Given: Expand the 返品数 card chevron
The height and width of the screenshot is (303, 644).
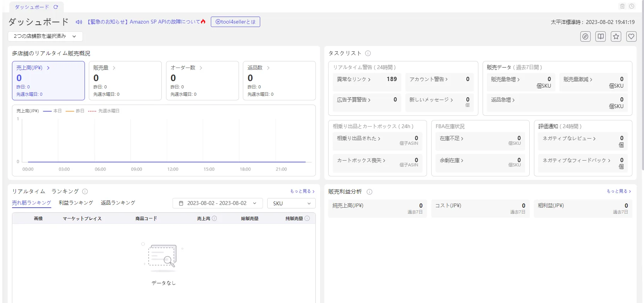Looking at the screenshot, I should coord(268,68).
